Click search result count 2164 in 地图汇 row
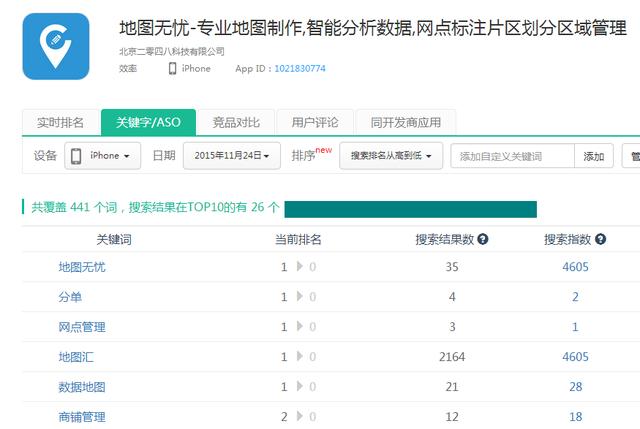The image size is (640, 429). pos(452,357)
